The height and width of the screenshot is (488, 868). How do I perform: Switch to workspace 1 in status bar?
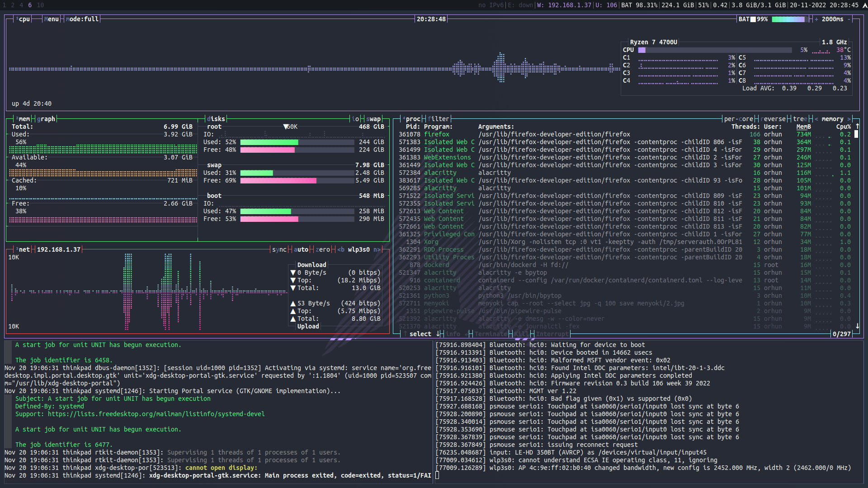pos(5,5)
